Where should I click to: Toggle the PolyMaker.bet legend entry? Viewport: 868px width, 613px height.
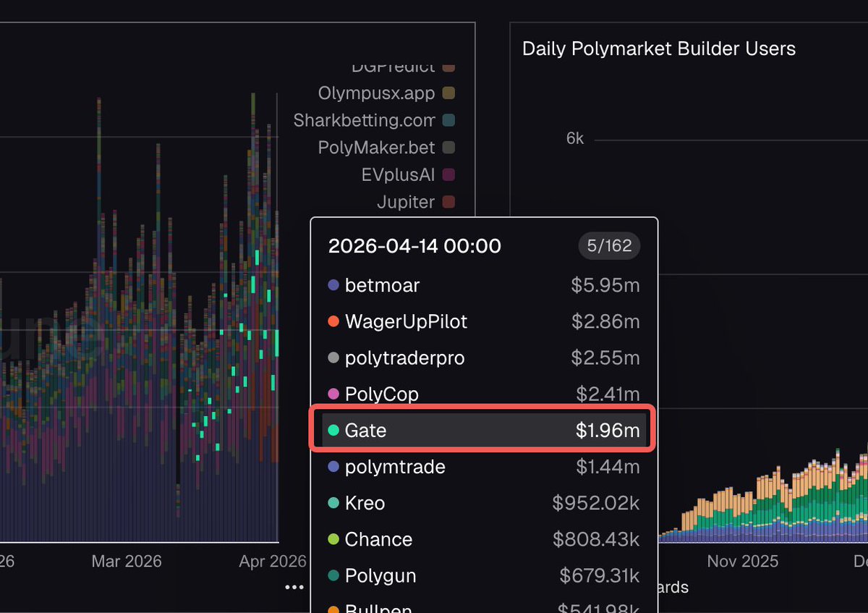coord(386,148)
